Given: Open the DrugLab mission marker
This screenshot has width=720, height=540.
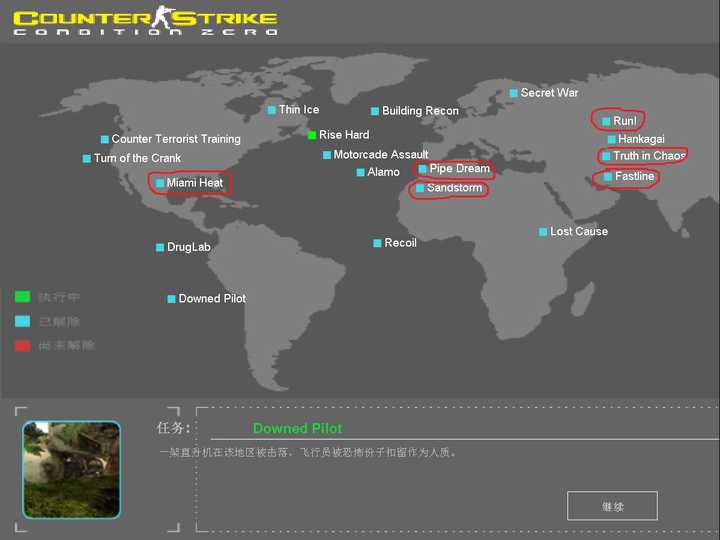Looking at the screenshot, I should (160, 248).
